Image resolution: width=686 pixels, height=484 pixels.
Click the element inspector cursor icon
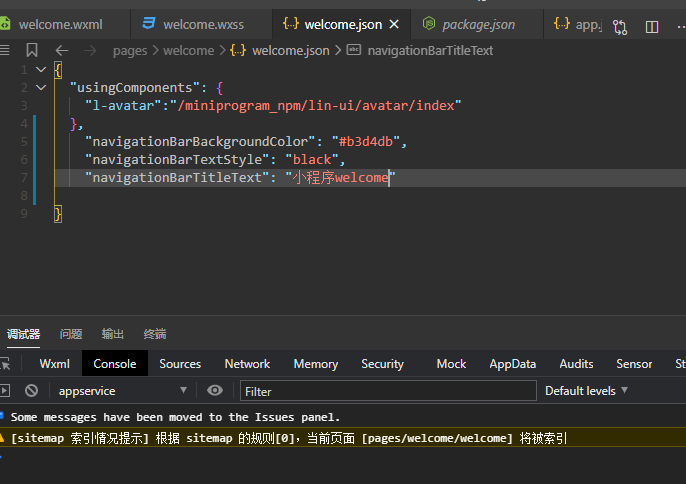click(x=6, y=364)
